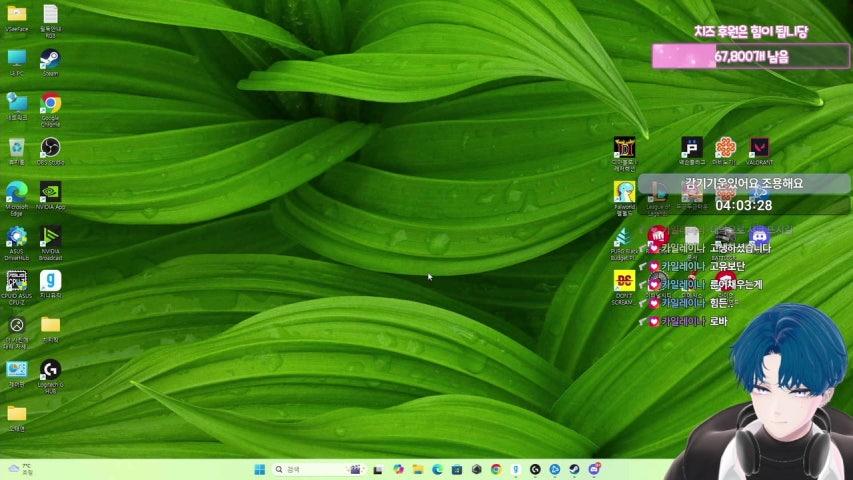This screenshot has height=480, width=853.
Task: Select the VALORANT desktop shortcut
Action: [x=759, y=148]
